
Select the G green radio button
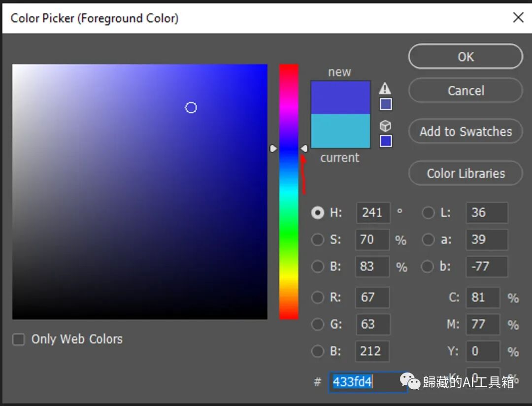318,324
